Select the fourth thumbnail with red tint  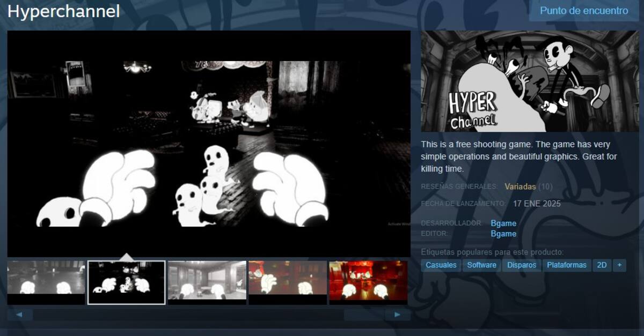point(288,282)
